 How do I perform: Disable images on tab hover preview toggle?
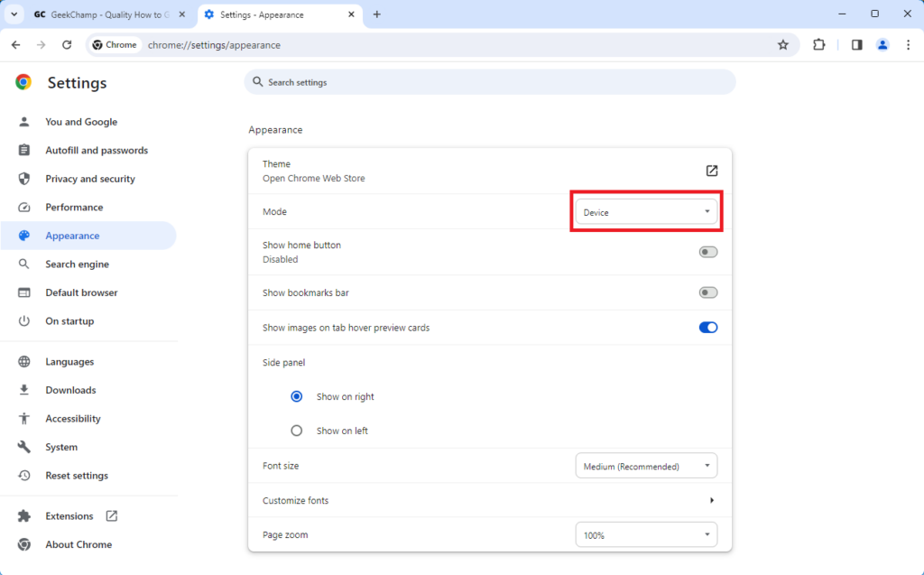[708, 328]
